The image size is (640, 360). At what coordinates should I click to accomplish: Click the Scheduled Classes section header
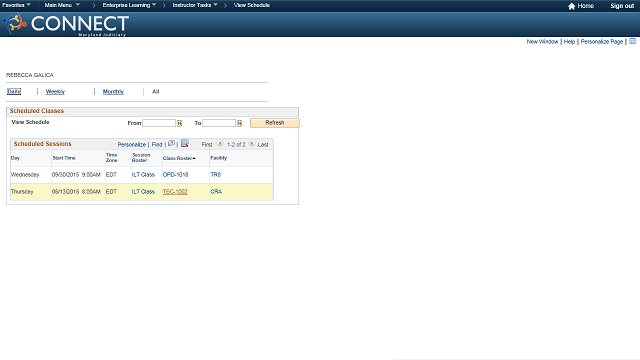pos(37,111)
